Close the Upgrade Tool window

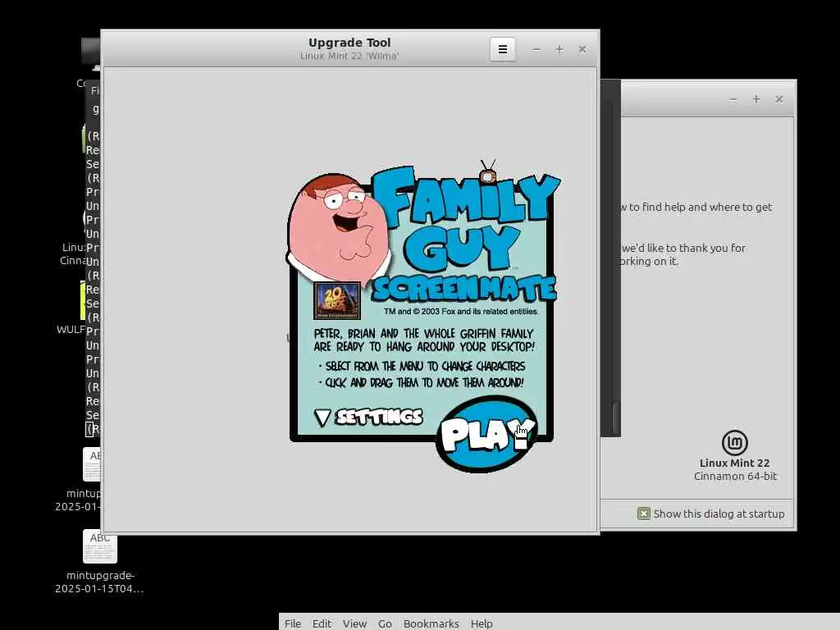coord(582,49)
